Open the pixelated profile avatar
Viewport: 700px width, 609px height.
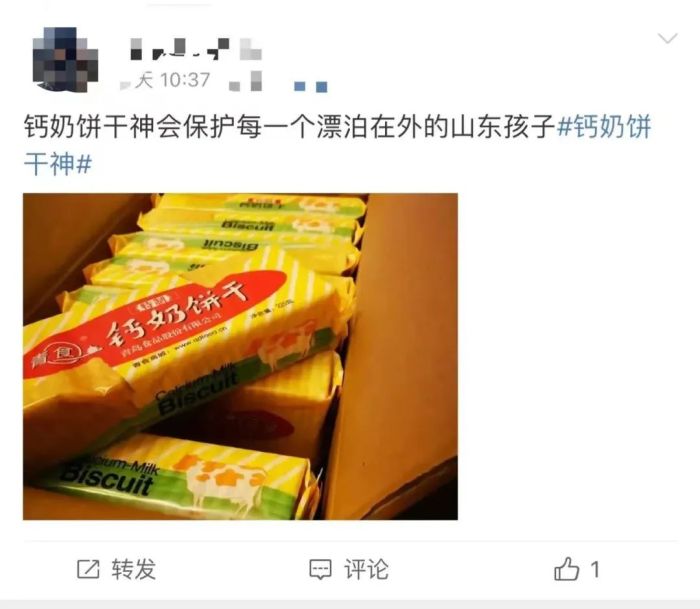coord(65,59)
